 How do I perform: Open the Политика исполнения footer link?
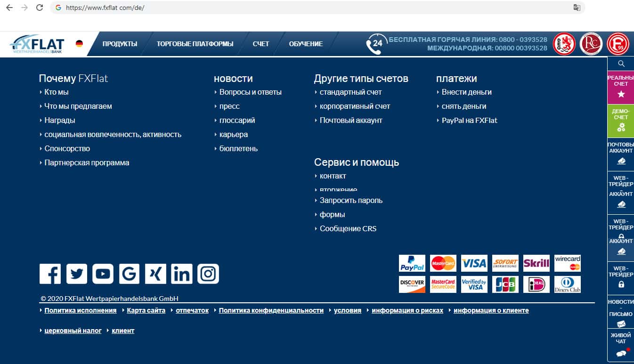(81, 311)
